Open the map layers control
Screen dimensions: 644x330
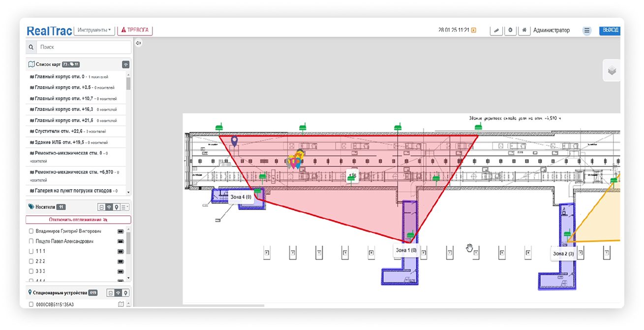[612, 71]
